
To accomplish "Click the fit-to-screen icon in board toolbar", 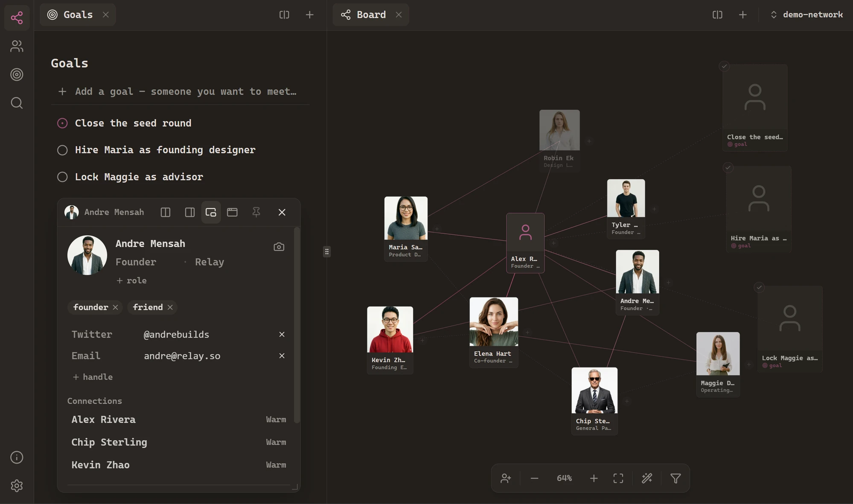I will [x=618, y=478].
